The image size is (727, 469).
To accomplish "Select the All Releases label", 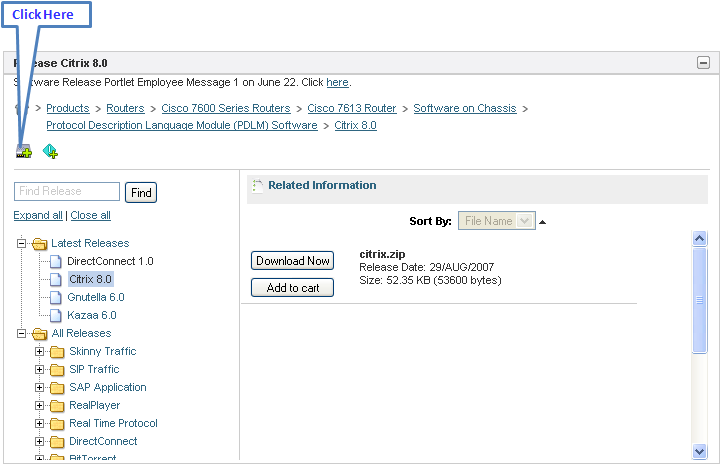I will coord(82,334).
